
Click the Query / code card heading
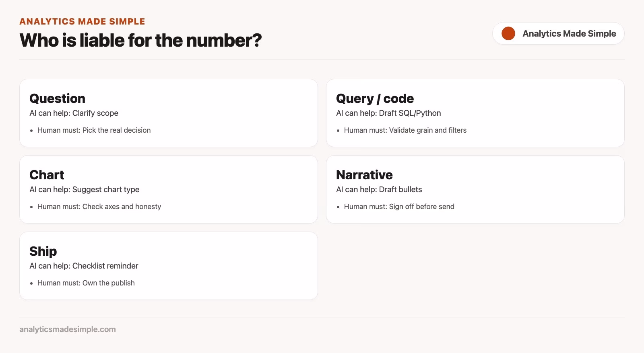point(375,99)
